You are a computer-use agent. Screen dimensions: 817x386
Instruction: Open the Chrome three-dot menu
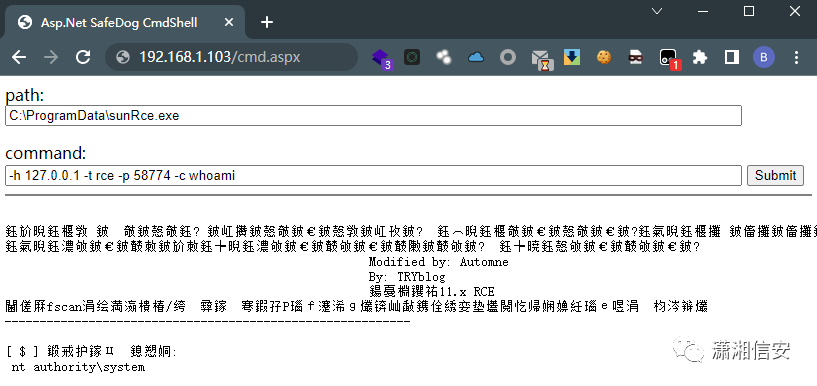click(x=796, y=57)
